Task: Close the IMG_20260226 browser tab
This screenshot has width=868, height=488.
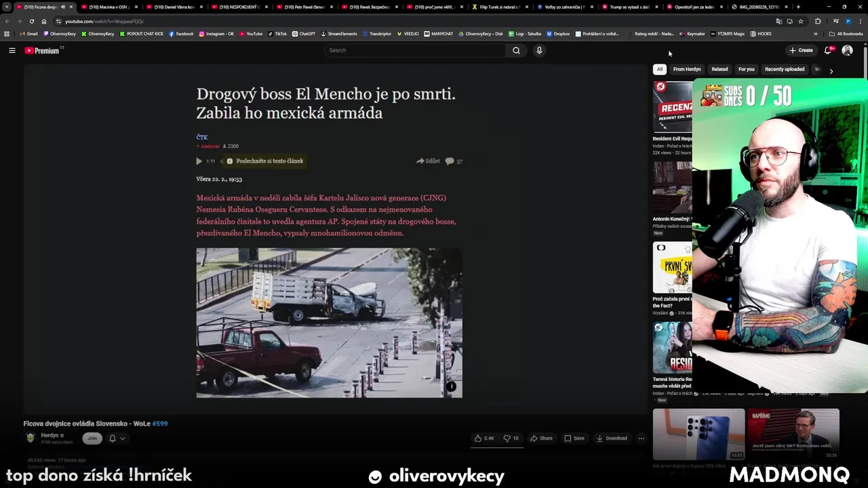Action: coord(785,7)
